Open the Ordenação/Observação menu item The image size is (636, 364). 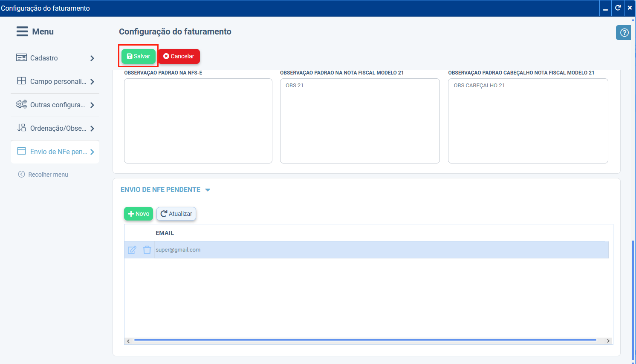click(55, 129)
